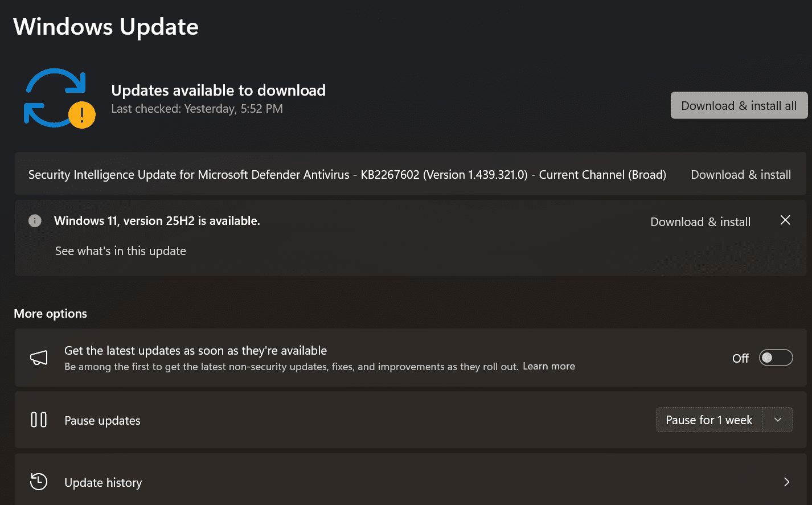Click the Security Intelligence Update KB2267602 title
Viewport: 812px width, 505px height.
(347, 175)
